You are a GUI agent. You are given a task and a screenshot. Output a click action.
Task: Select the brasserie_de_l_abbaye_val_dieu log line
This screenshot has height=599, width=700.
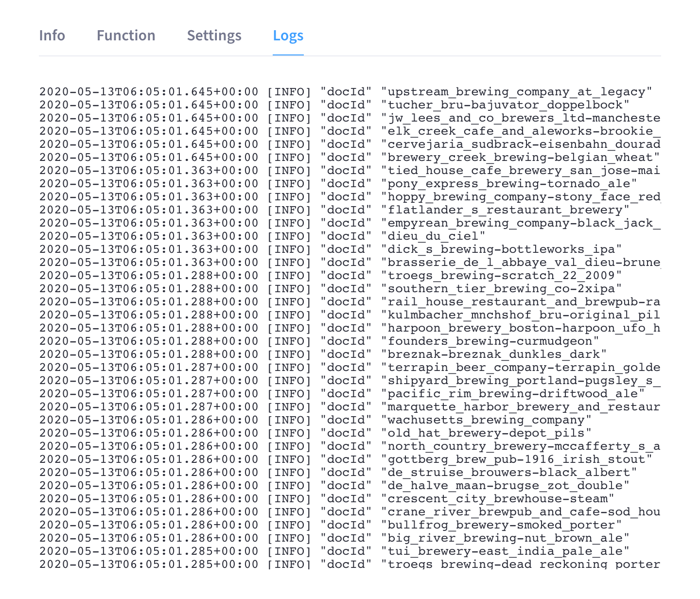pos(350,263)
